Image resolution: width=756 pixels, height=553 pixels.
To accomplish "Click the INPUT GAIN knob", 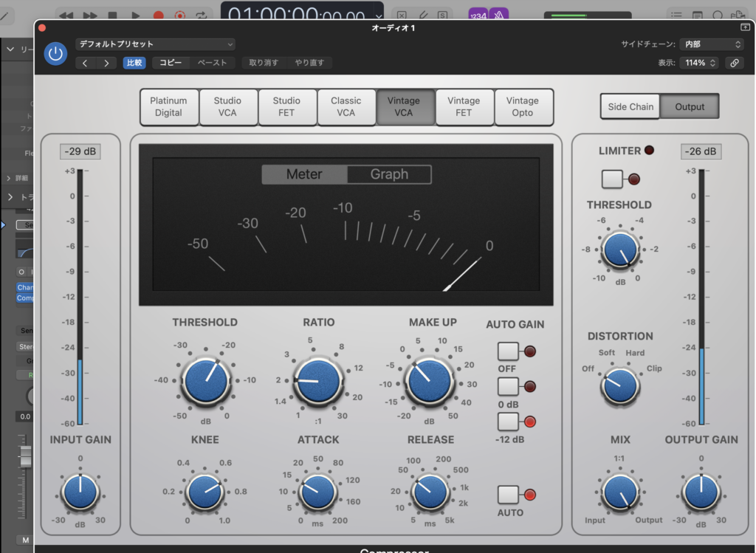I will tap(80, 492).
